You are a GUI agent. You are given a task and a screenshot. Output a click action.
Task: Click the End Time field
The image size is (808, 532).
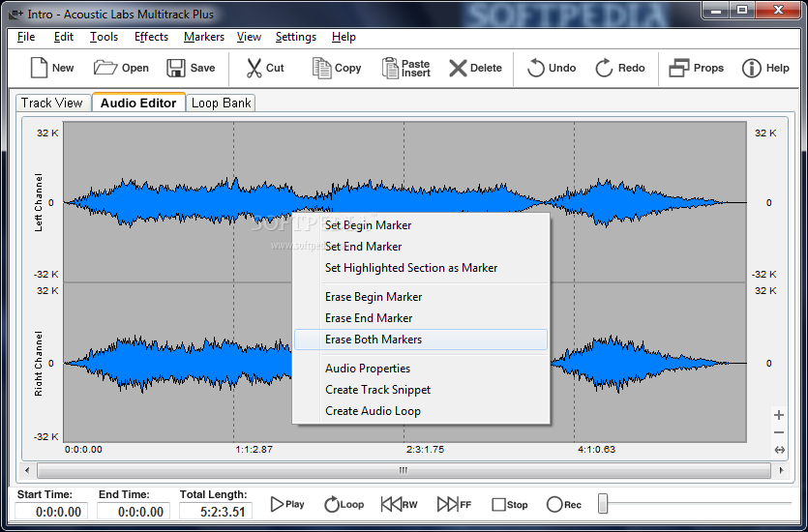[x=134, y=512]
